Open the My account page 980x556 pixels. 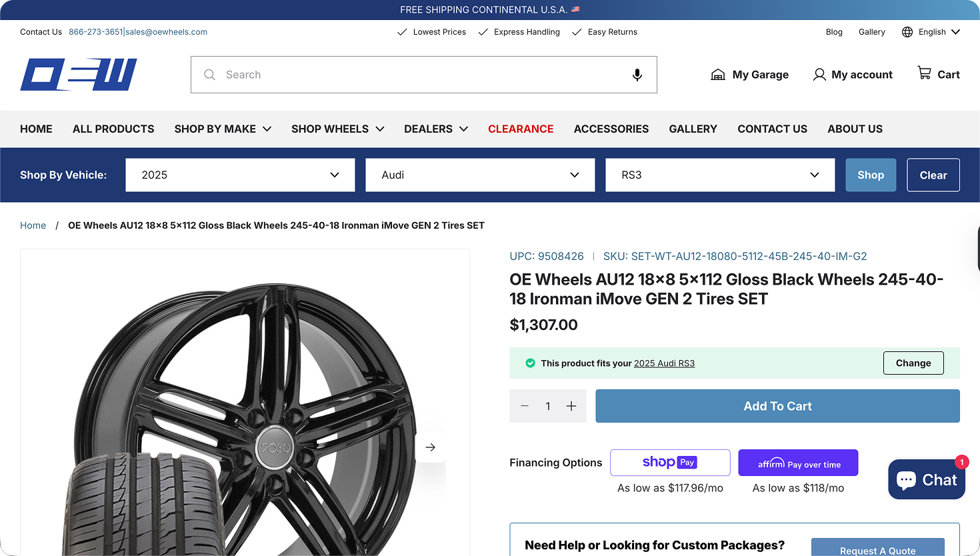coord(853,75)
